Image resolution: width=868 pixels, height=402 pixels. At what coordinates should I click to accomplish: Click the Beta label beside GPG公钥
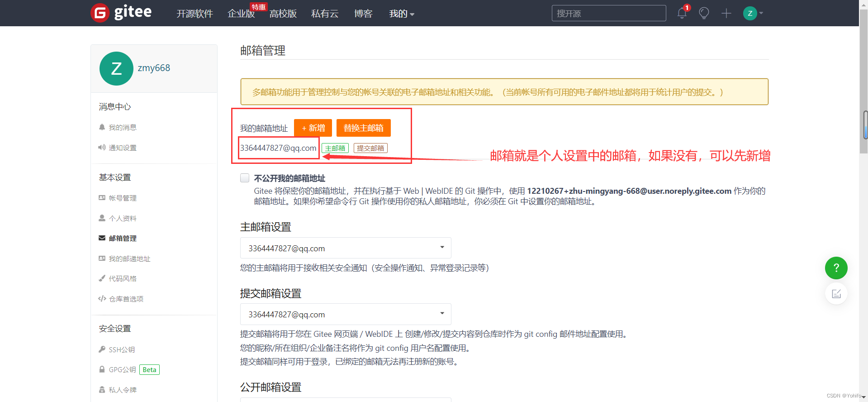(149, 370)
